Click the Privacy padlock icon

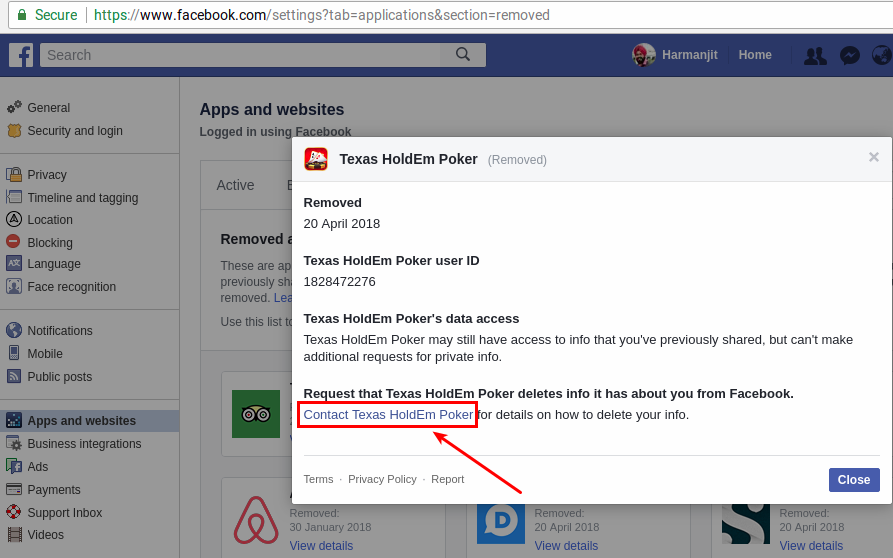tap(14, 174)
